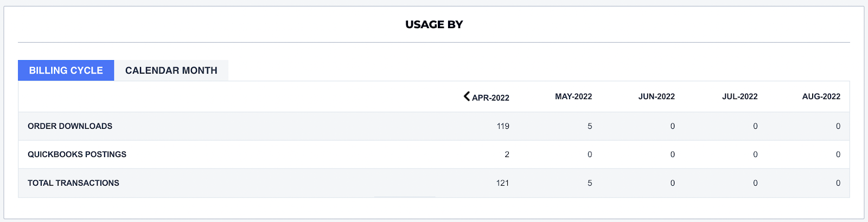Click the Usage By heading
This screenshot has width=868, height=222.
434,24
